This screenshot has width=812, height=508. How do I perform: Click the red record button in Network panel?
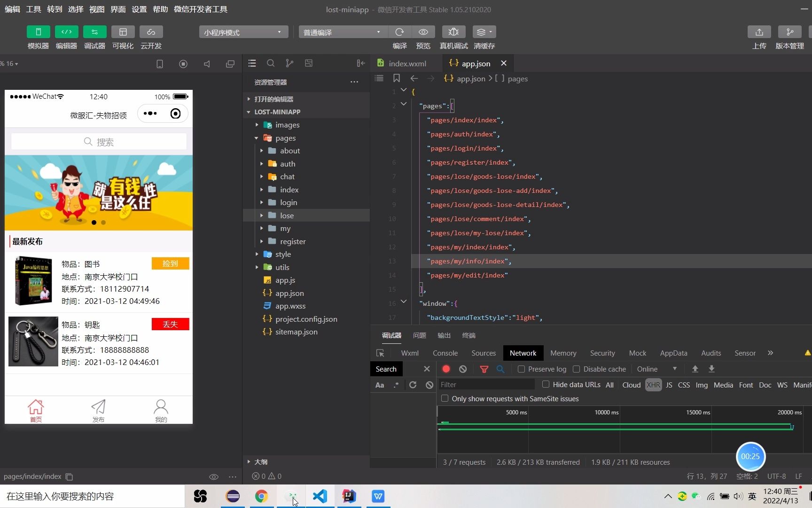[445, 369]
